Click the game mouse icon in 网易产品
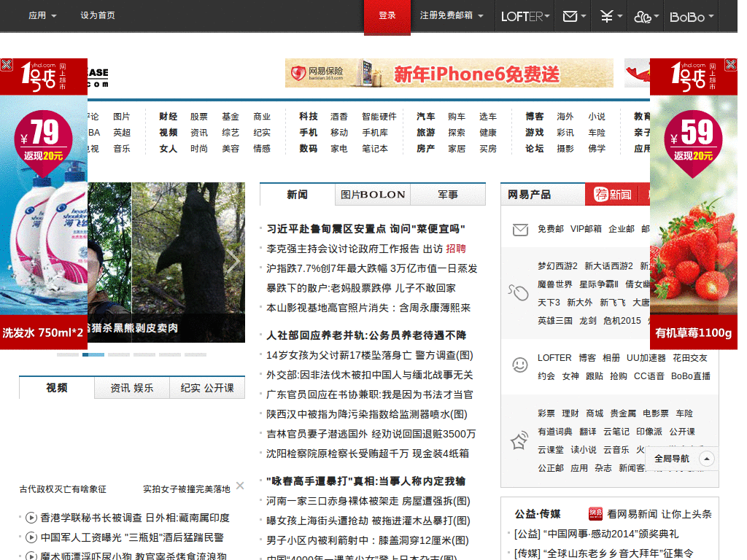Image resolution: width=747 pixels, height=560 pixels. point(519,292)
